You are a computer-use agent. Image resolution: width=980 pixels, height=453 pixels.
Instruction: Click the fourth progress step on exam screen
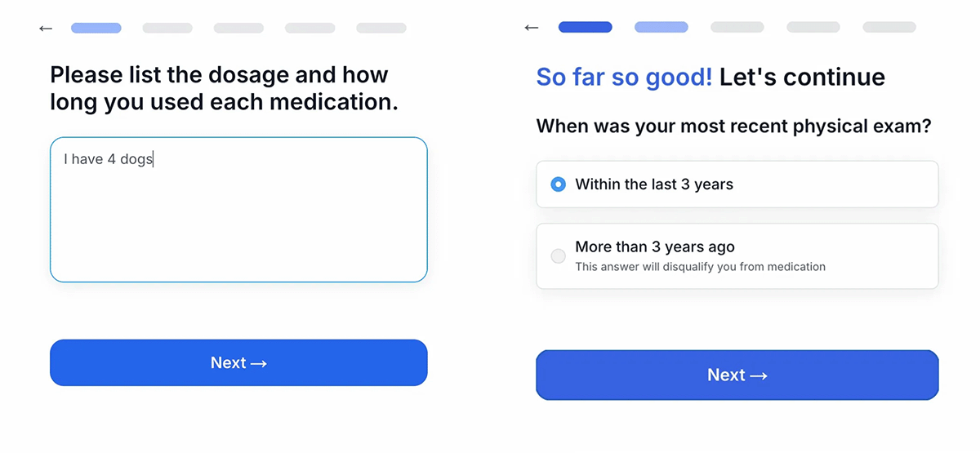click(813, 27)
